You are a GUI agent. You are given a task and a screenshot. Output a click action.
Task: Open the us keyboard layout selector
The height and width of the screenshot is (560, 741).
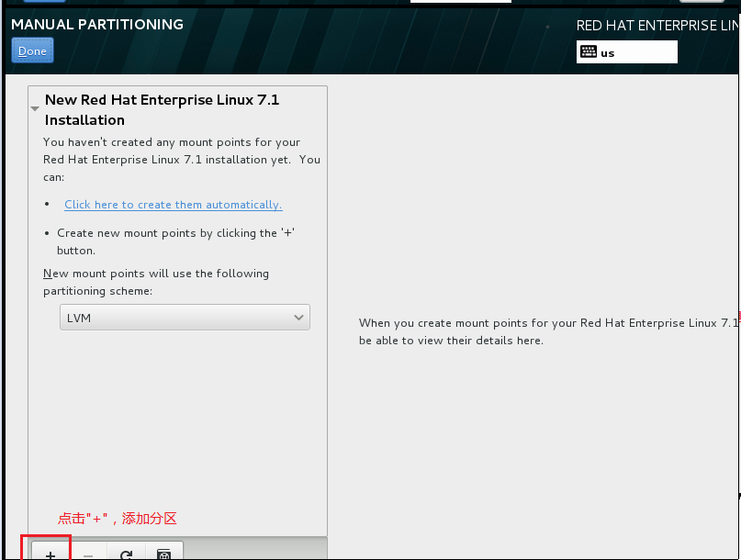point(626,52)
